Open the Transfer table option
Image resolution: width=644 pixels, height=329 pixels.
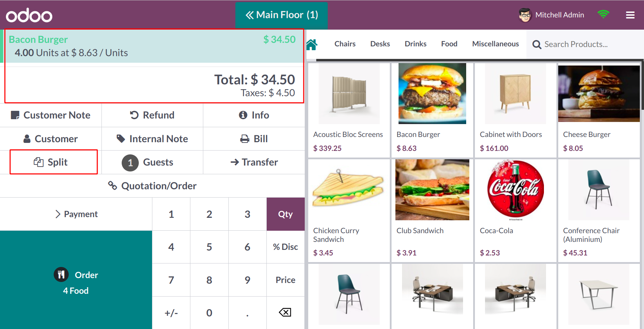click(254, 162)
